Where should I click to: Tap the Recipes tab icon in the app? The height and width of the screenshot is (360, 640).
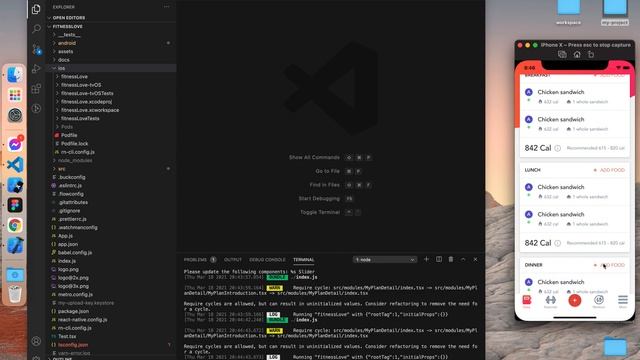coord(599,301)
